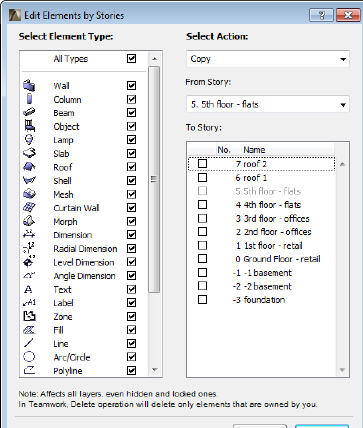Viewport: 363px width, 428px height.
Task: Select the Label element icon
Action: point(29,303)
